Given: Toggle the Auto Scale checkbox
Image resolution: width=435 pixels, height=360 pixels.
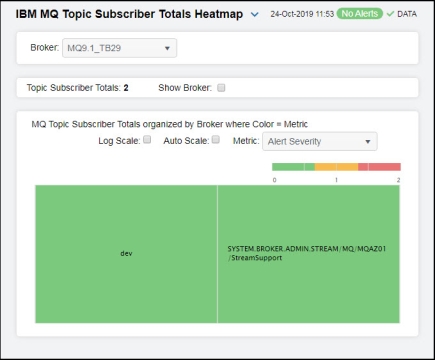Looking at the screenshot, I should click(216, 139).
